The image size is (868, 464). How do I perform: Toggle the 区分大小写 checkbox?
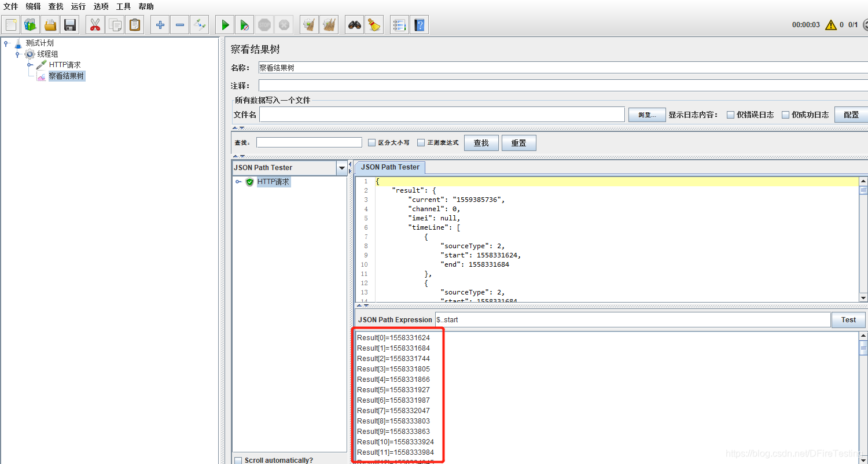372,142
